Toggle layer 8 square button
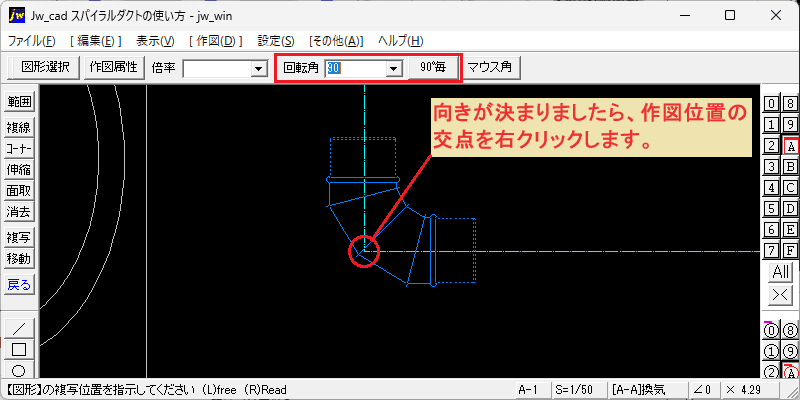800x400 pixels. 790,104
